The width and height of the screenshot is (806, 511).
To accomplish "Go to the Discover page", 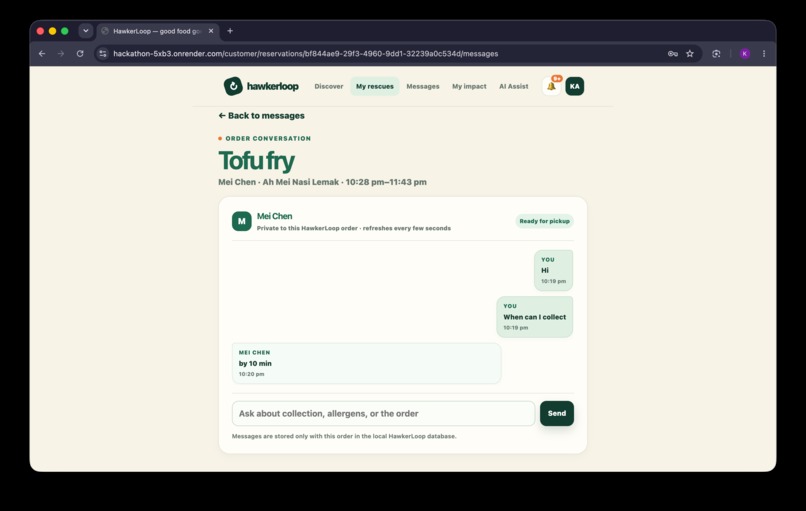I will [329, 86].
